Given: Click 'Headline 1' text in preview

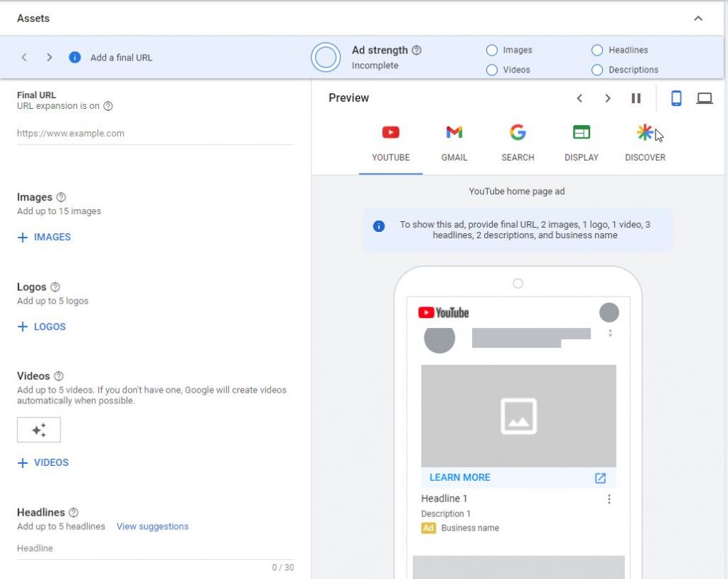Looking at the screenshot, I should click(x=444, y=498).
